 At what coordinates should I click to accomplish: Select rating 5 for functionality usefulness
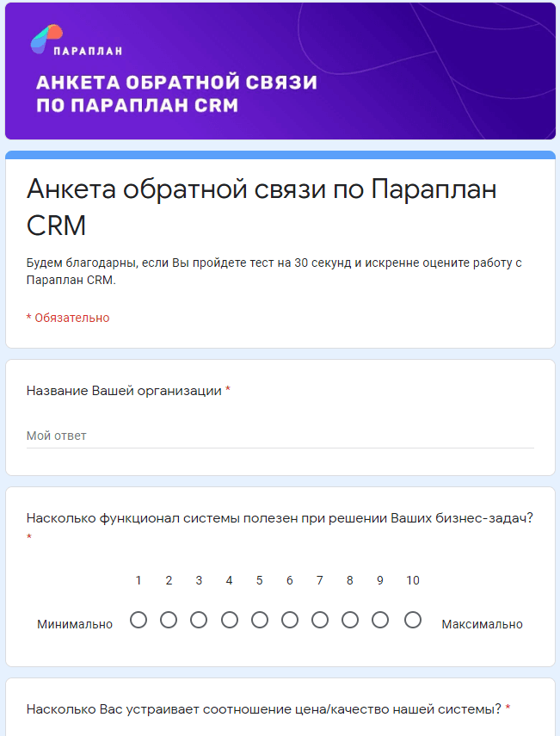(259, 620)
